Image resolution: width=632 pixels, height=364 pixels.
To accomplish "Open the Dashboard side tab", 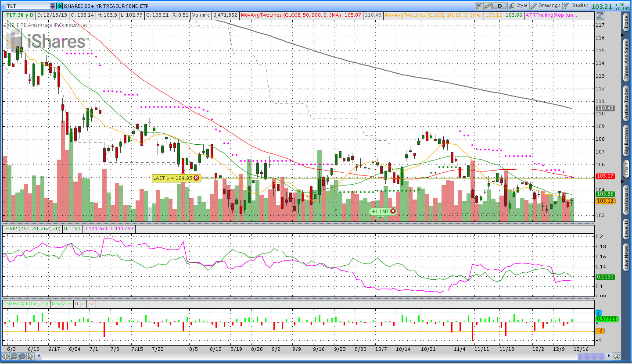I will coord(626,200).
